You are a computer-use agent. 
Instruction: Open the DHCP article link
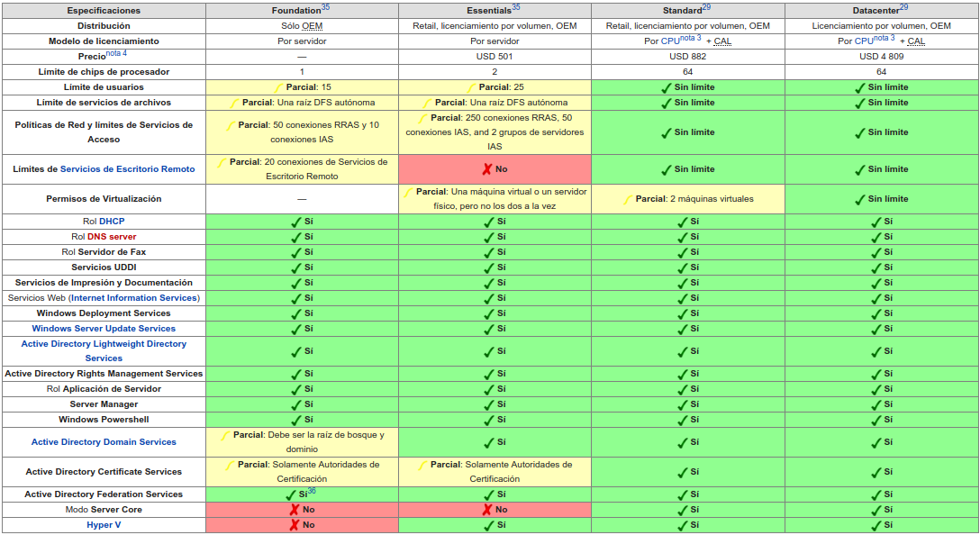112,222
